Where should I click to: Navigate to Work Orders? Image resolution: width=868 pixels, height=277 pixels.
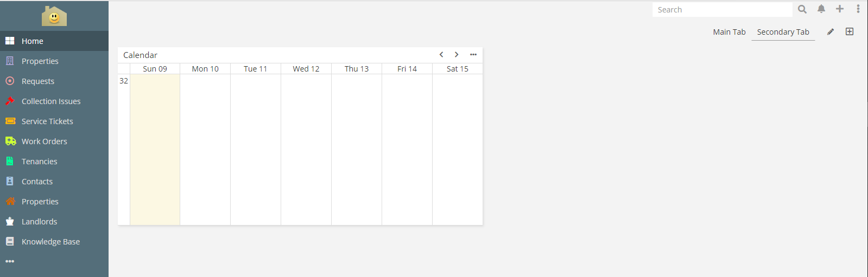coord(45,141)
